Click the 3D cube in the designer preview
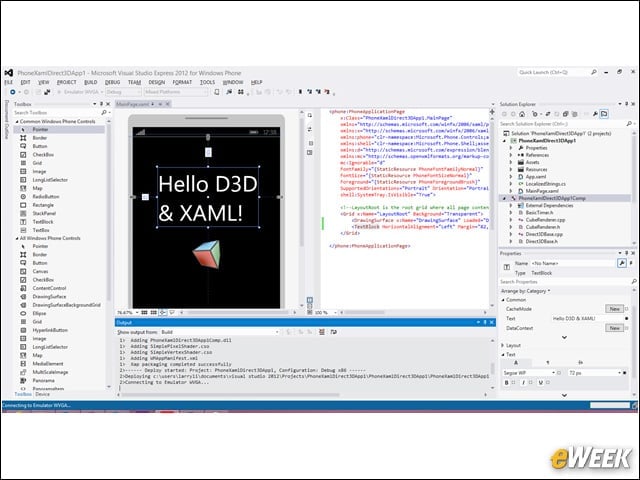640x480 pixels. pos(207,255)
